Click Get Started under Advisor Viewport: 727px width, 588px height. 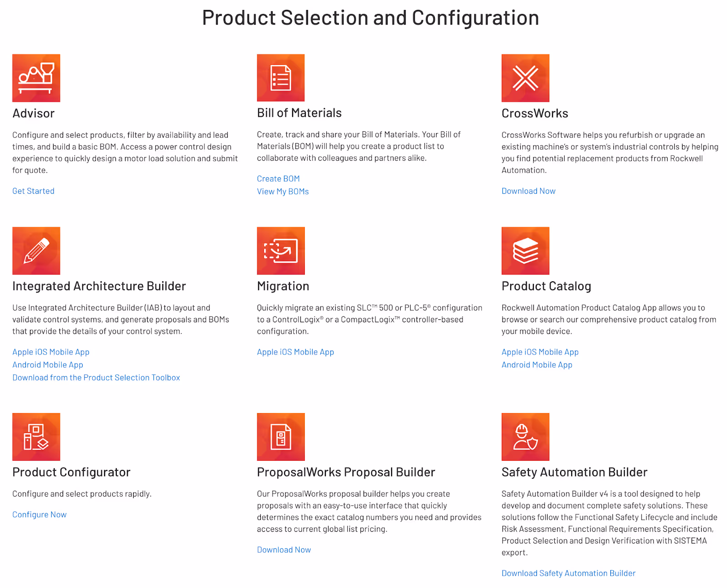pyautogui.click(x=33, y=190)
